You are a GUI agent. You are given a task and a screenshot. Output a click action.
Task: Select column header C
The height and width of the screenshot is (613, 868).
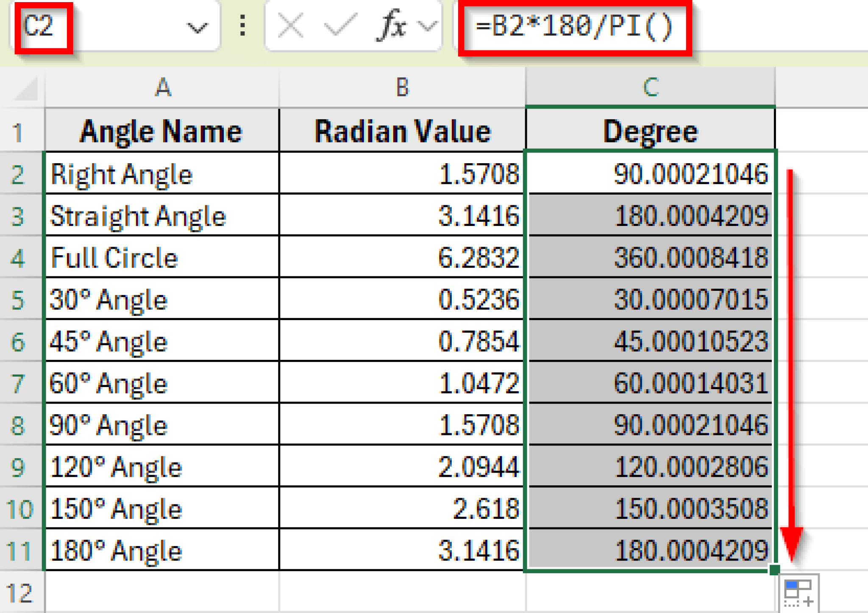click(650, 88)
